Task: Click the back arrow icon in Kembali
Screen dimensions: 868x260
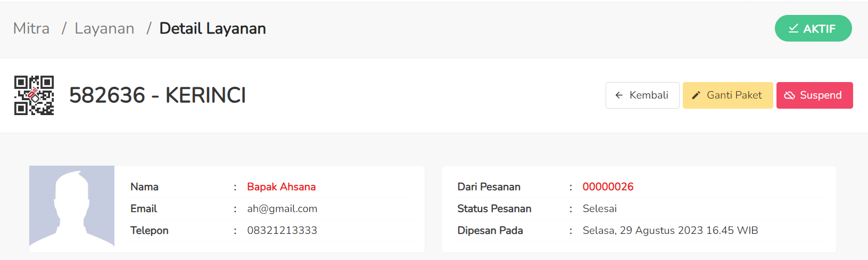Action: [x=619, y=95]
